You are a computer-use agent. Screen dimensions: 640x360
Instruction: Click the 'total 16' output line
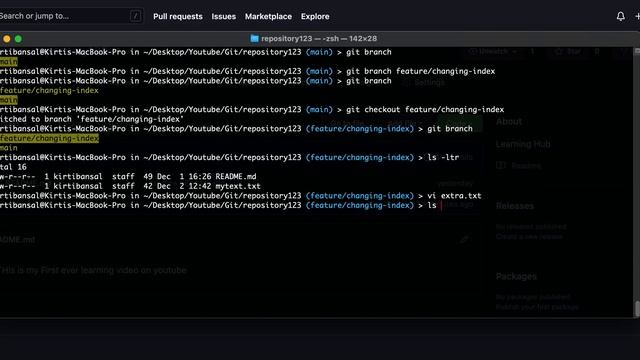coord(13,167)
